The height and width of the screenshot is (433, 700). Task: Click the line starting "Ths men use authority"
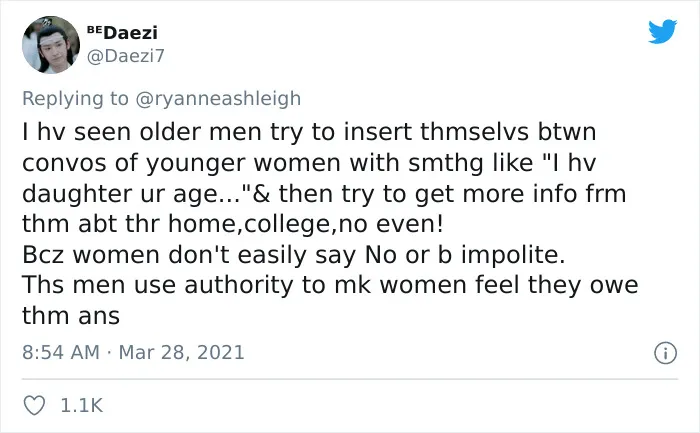(330, 285)
